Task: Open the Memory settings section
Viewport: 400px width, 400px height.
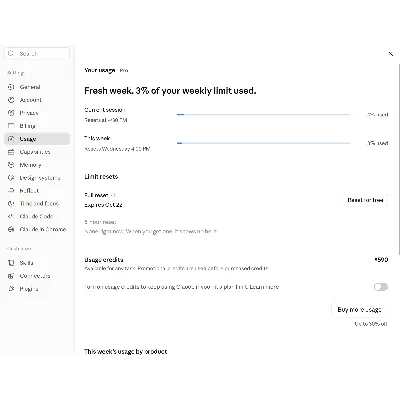Action: [37, 165]
